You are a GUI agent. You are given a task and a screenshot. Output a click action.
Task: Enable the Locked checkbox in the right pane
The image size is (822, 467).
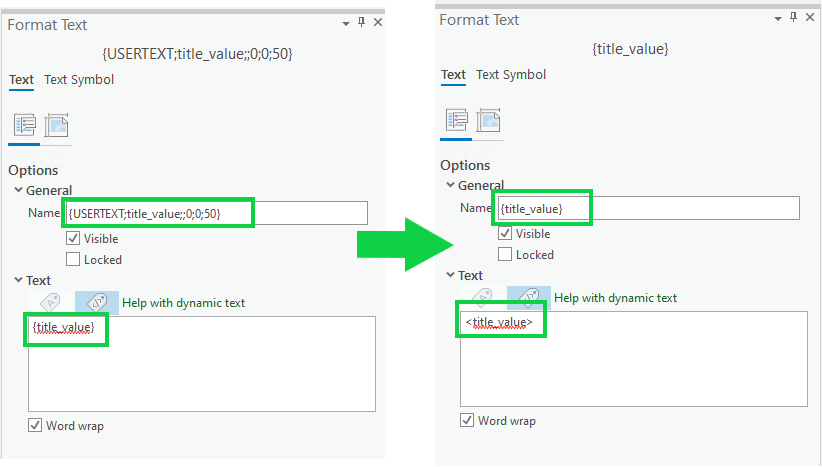pos(505,254)
